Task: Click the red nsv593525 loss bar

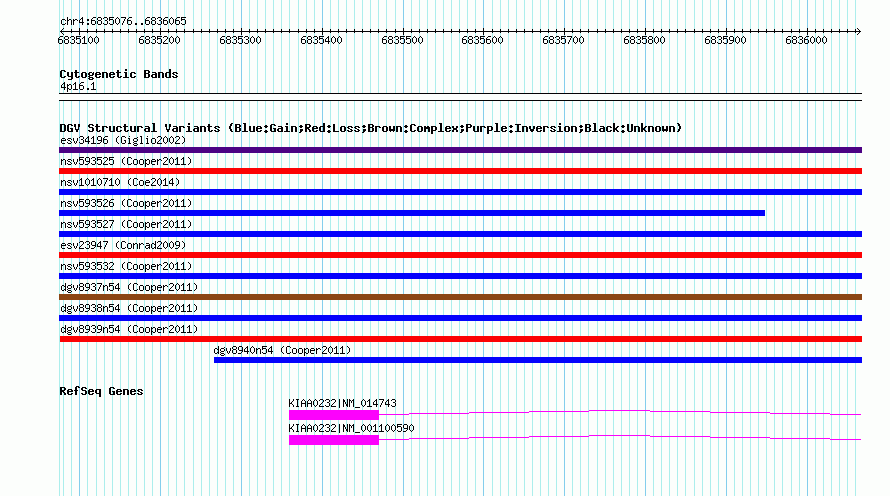Action: tap(460, 171)
